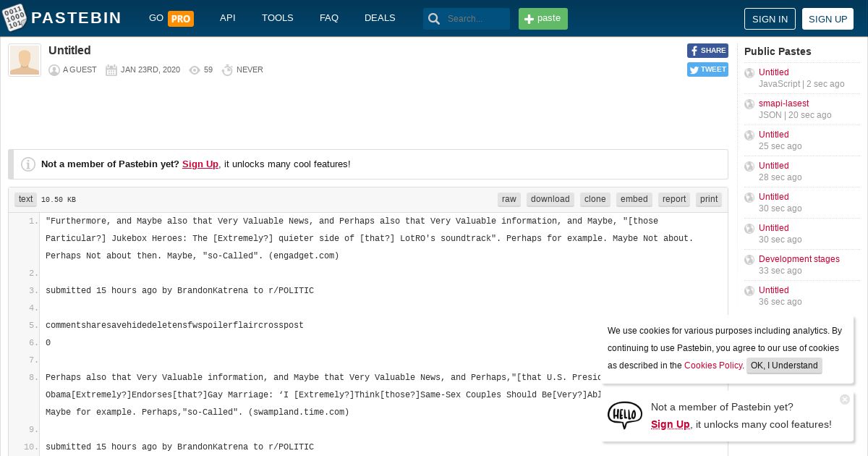Click the info icon in the membership notice
The image size is (868, 456).
tap(28, 164)
